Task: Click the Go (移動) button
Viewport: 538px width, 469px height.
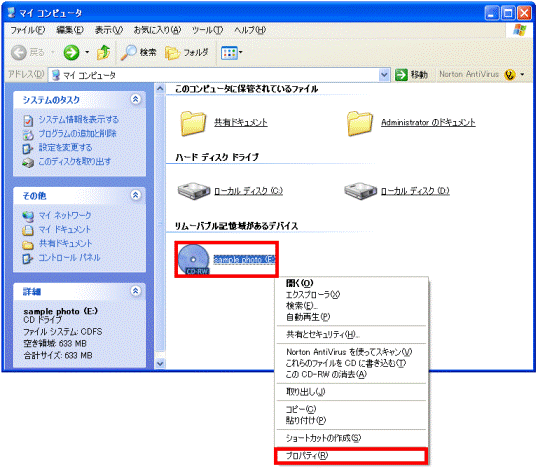Action: (411, 74)
